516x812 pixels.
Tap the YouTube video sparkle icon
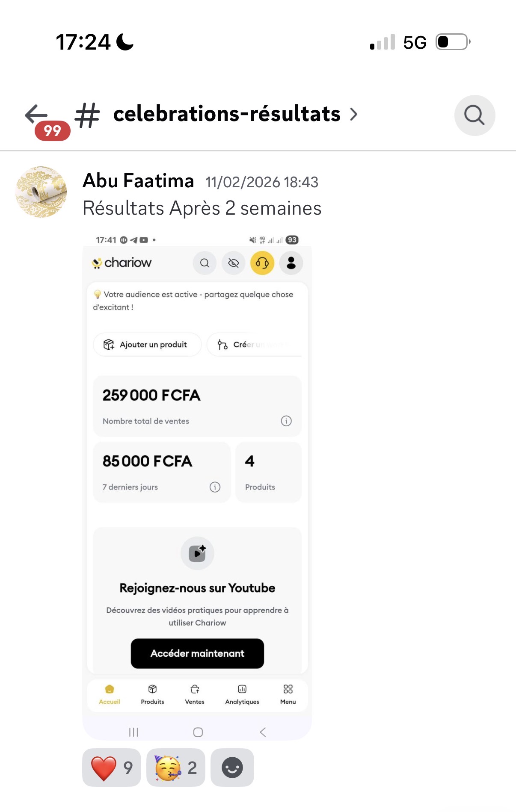pyautogui.click(x=197, y=553)
